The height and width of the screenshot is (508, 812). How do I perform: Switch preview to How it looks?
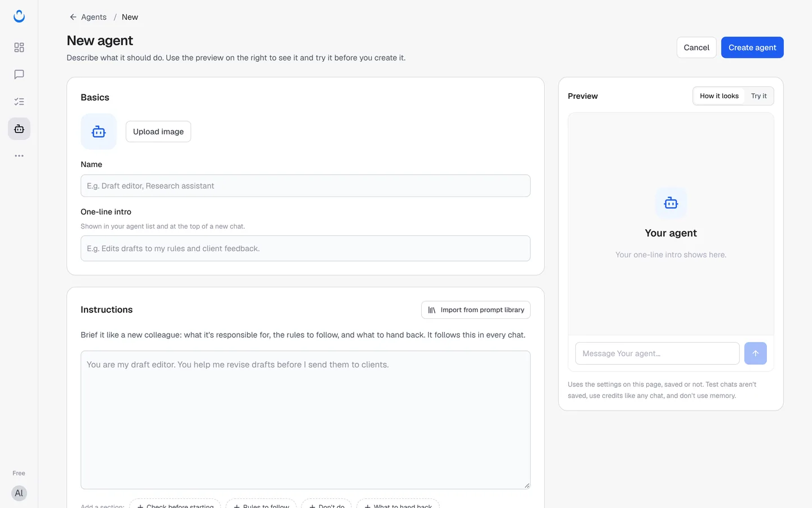(x=719, y=96)
